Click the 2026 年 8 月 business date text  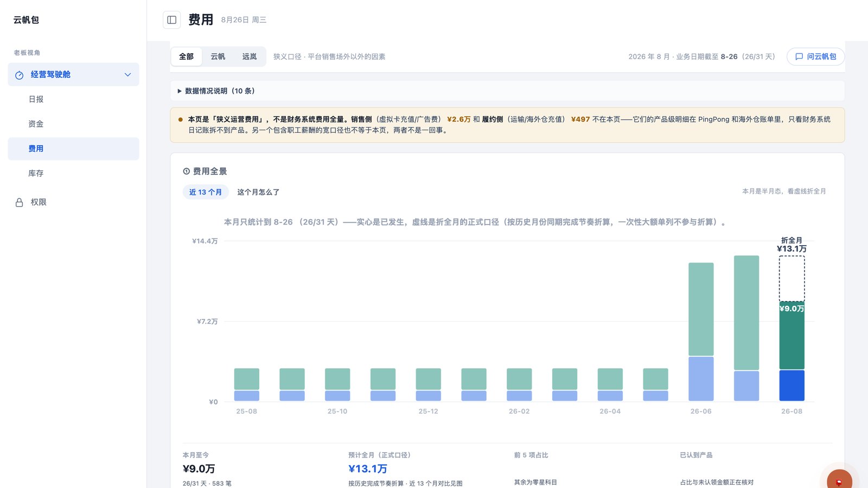pos(701,56)
